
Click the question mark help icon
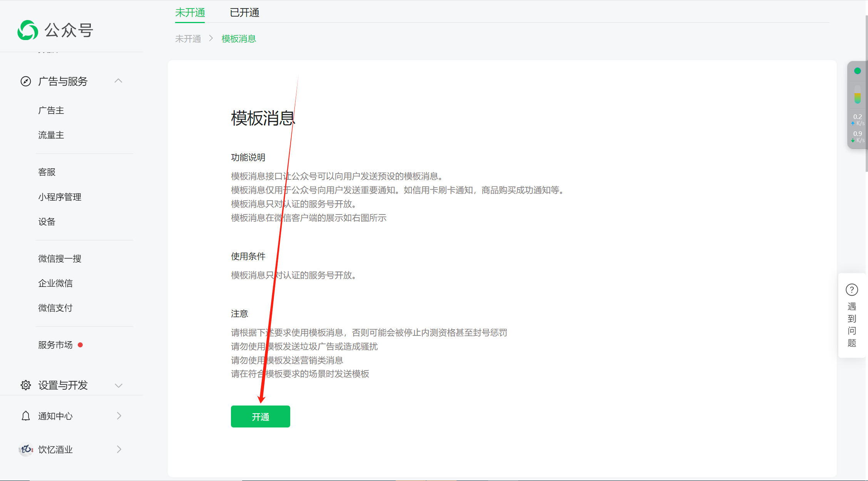[x=851, y=290]
